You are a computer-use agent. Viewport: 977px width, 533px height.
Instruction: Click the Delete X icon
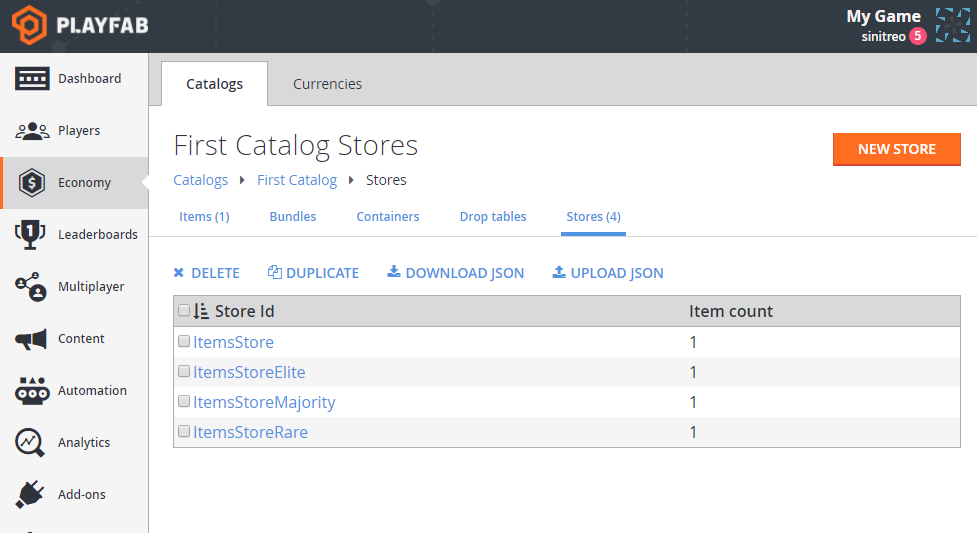pos(179,272)
